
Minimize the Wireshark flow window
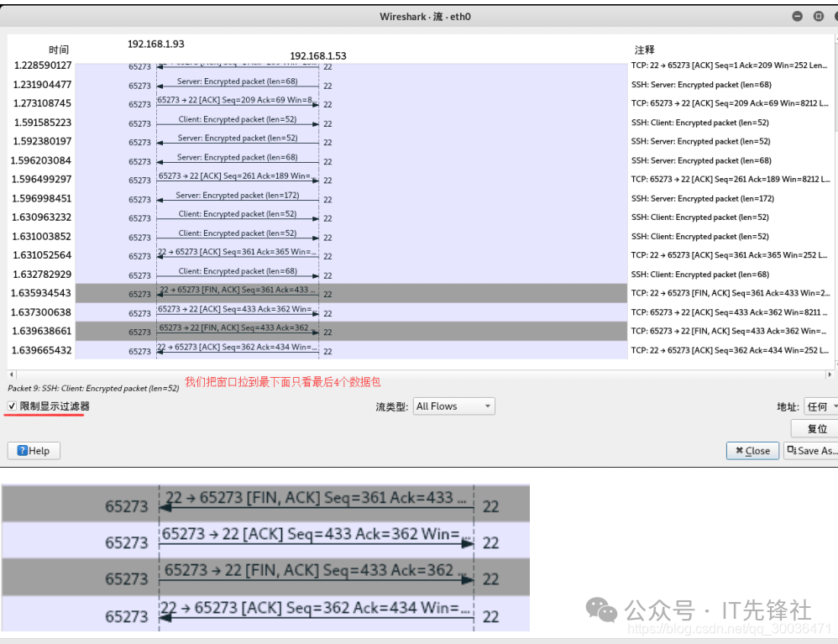pos(797,16)
